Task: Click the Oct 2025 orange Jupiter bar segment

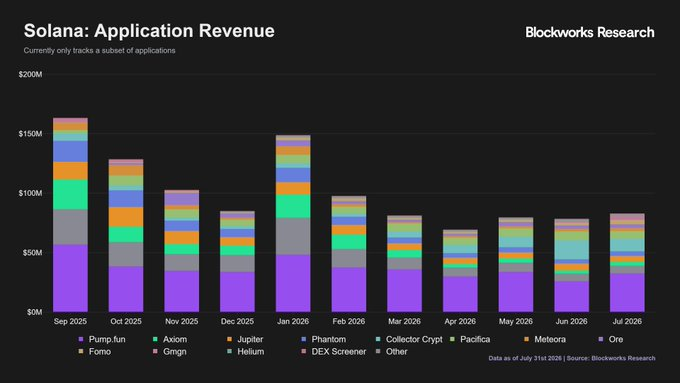Action: [x=126, y=217]
